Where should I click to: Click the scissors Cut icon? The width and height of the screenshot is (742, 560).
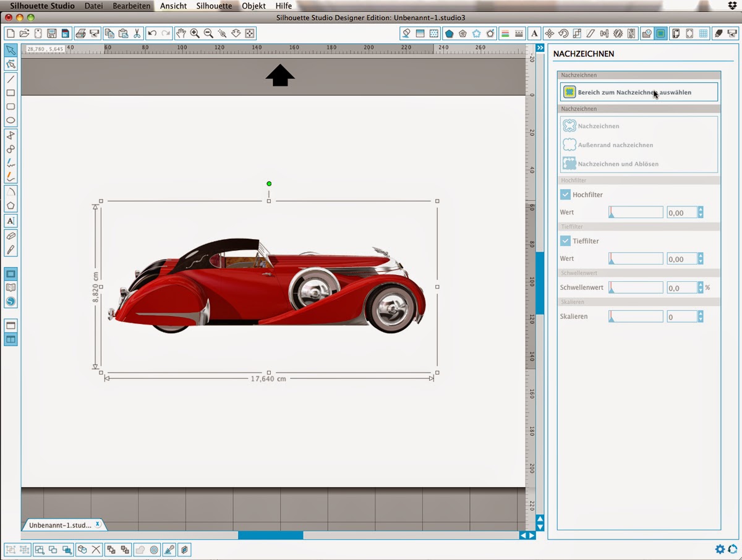[x=137, y=33]
